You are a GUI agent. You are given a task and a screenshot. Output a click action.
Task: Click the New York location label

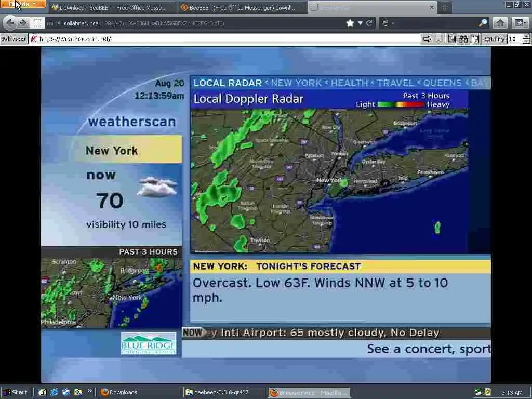112,151
